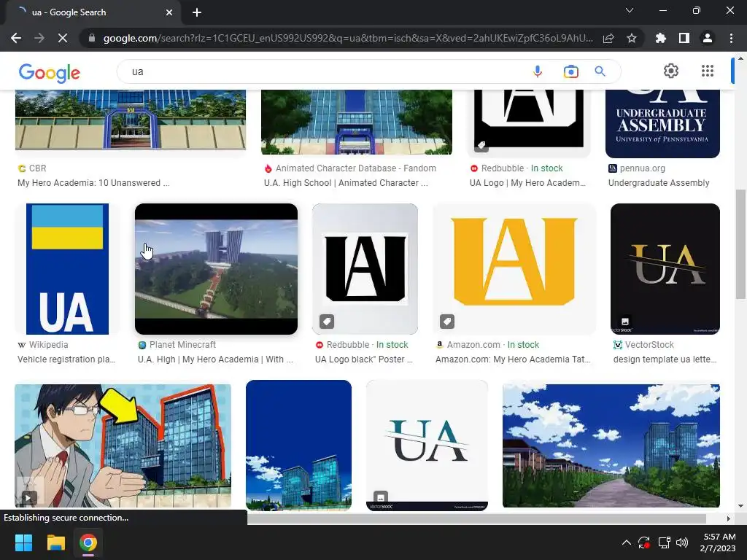This screenshot has height=560, width=747.
Task: Click the horizontal scrollbar at page bottom
Action: tap(476, 518)
